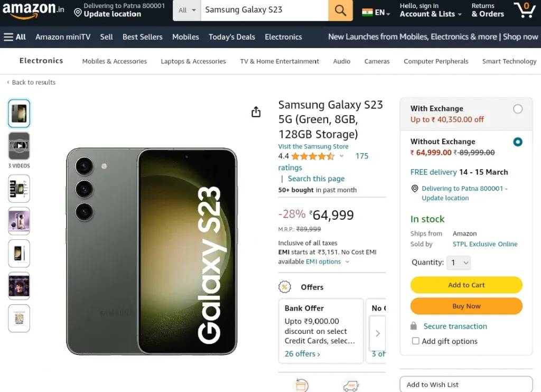Click the location pin beside Update location
This screenshot has height=392, width=541.
point(78,13)
